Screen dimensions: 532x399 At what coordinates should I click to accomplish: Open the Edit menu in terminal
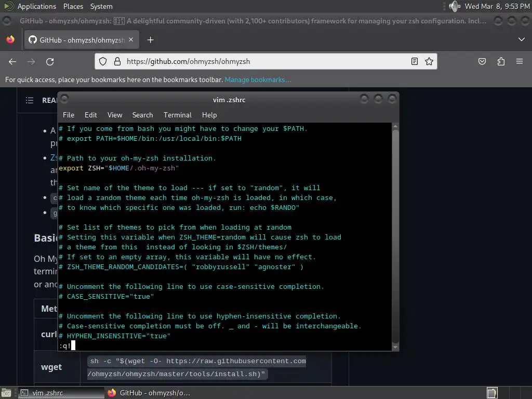(x=90, y=115)
